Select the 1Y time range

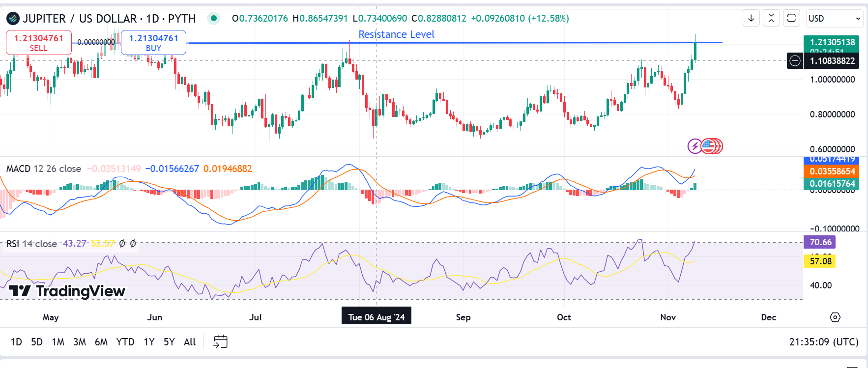click(149, 342)
